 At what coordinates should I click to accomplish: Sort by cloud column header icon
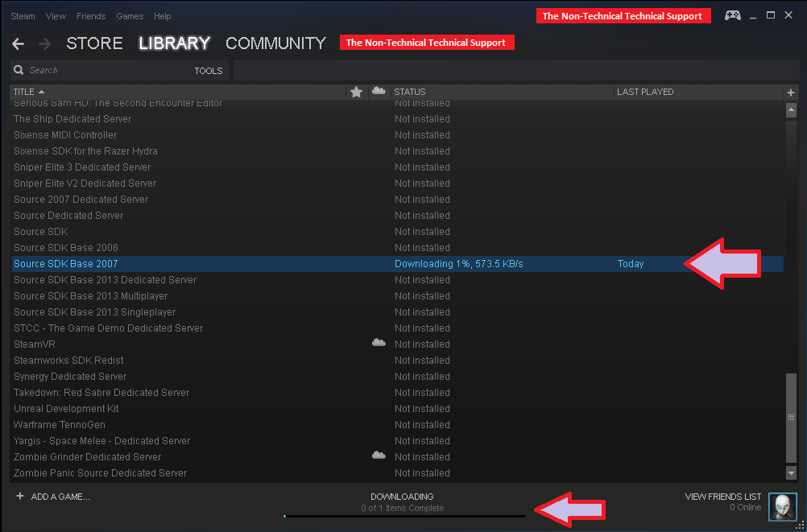(379, 91)
